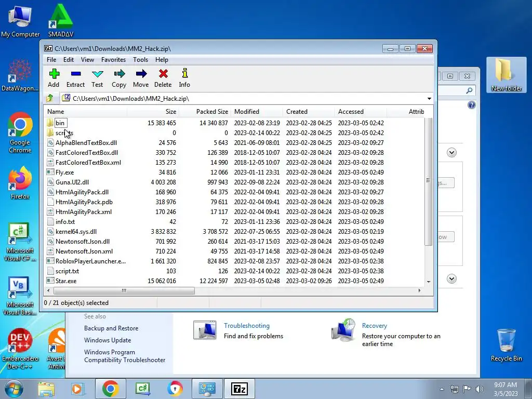Open the View menu
532x399 pixels.
tap(87, 60)
